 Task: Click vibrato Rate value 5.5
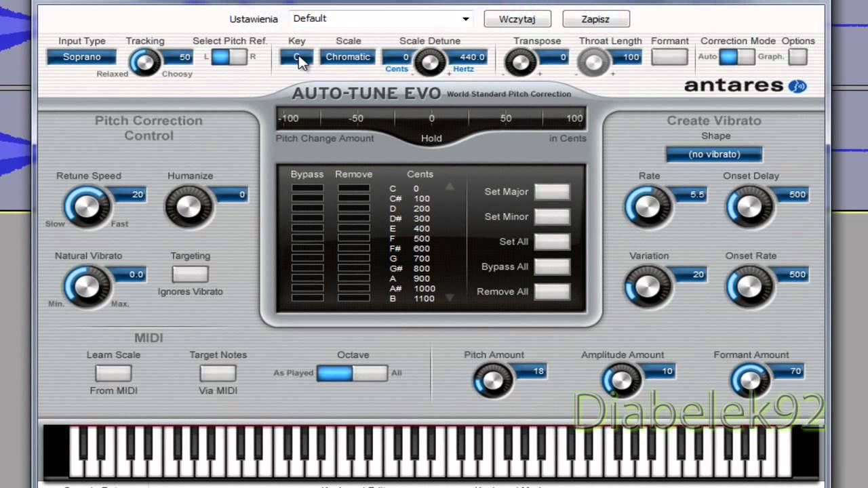pos(691,195)
